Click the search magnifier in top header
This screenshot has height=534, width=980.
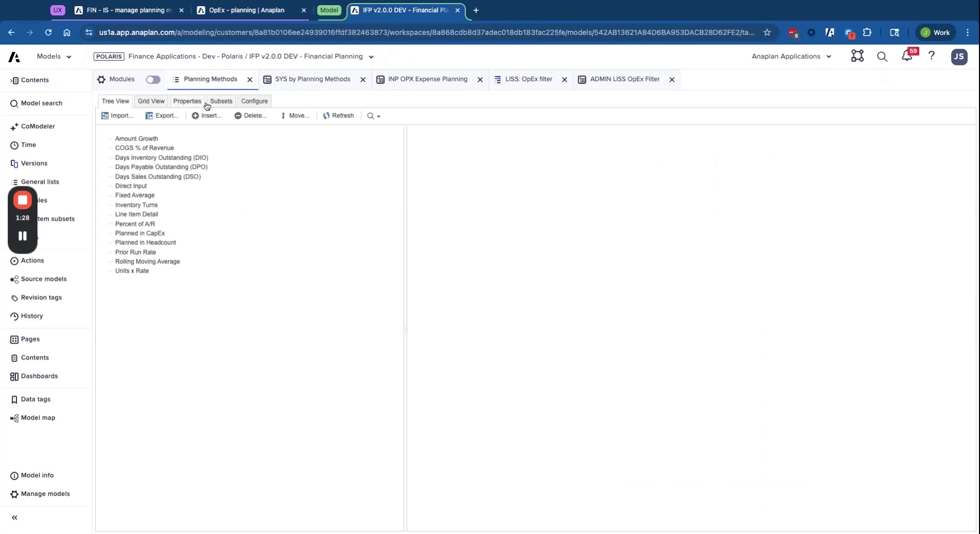tap(882, 57)
